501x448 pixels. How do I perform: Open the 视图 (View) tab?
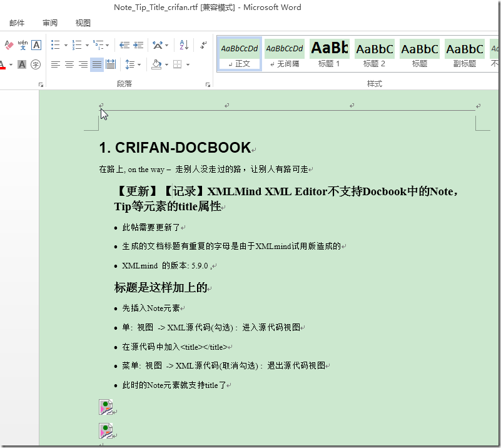click(x=83, y=23)
